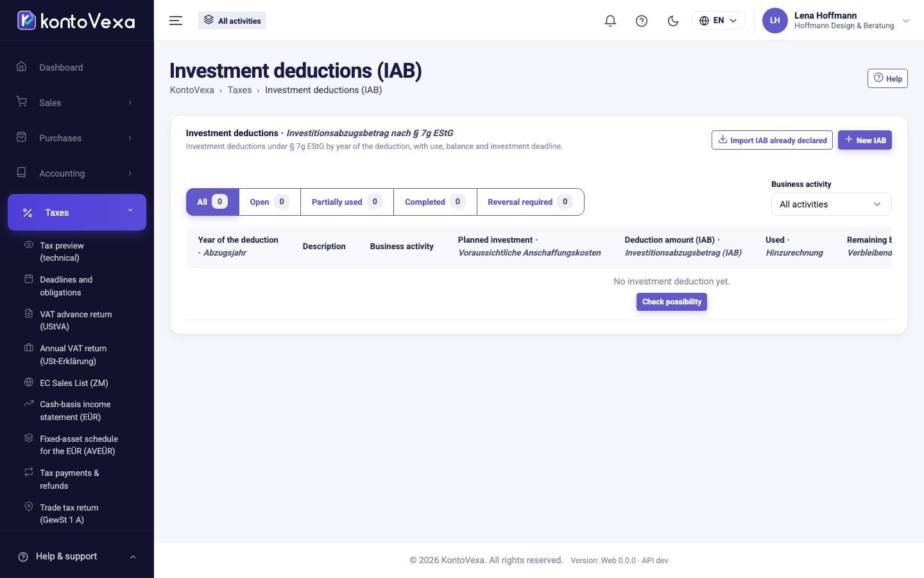The width and height of the screenshot is (924, 578).
Task: Click the Accounting book icon
Action: 22,173
